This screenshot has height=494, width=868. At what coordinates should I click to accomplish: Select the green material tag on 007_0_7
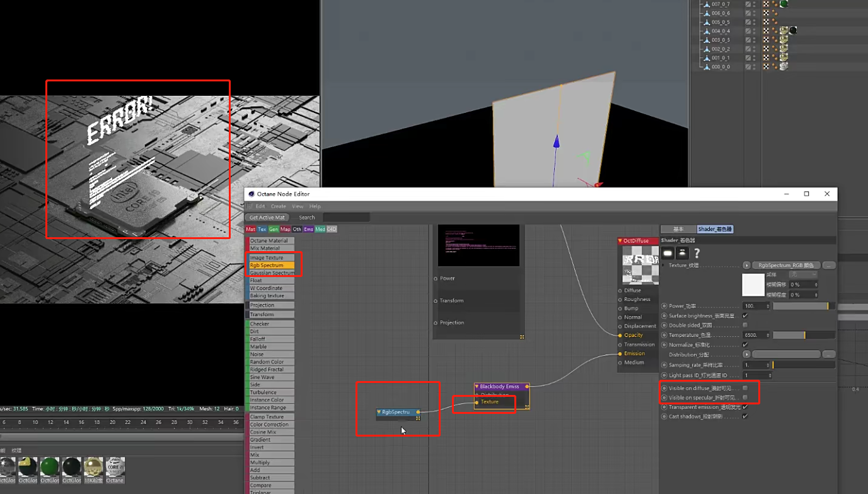(x=784, y=4)
